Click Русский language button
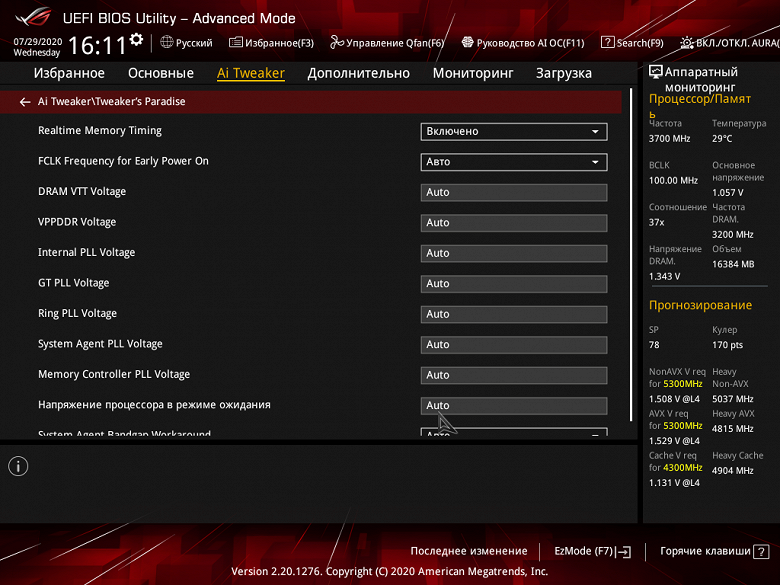 coord(187,43)
